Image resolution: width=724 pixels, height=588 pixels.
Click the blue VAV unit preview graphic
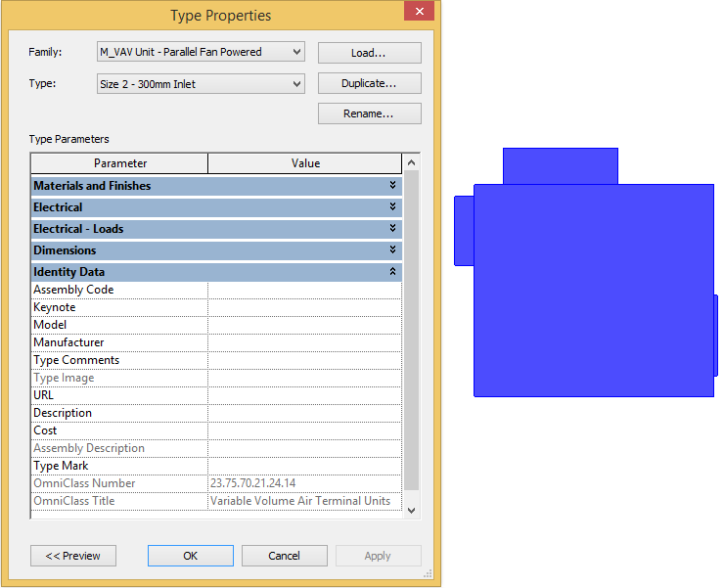(x=586, y=273)
